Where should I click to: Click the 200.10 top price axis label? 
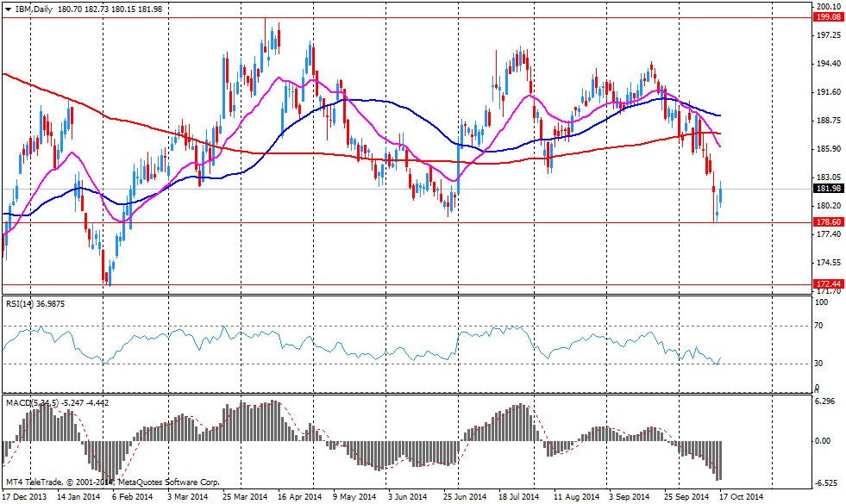(827, 5)
